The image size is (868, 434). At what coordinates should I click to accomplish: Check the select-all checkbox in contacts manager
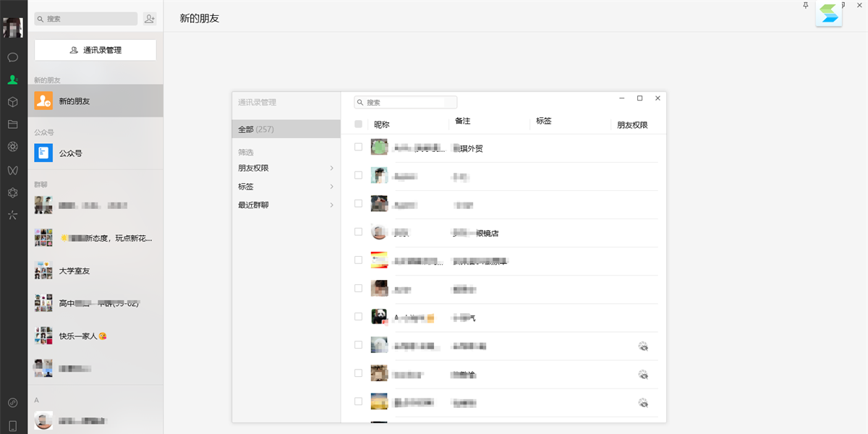[x=358, y=124]
